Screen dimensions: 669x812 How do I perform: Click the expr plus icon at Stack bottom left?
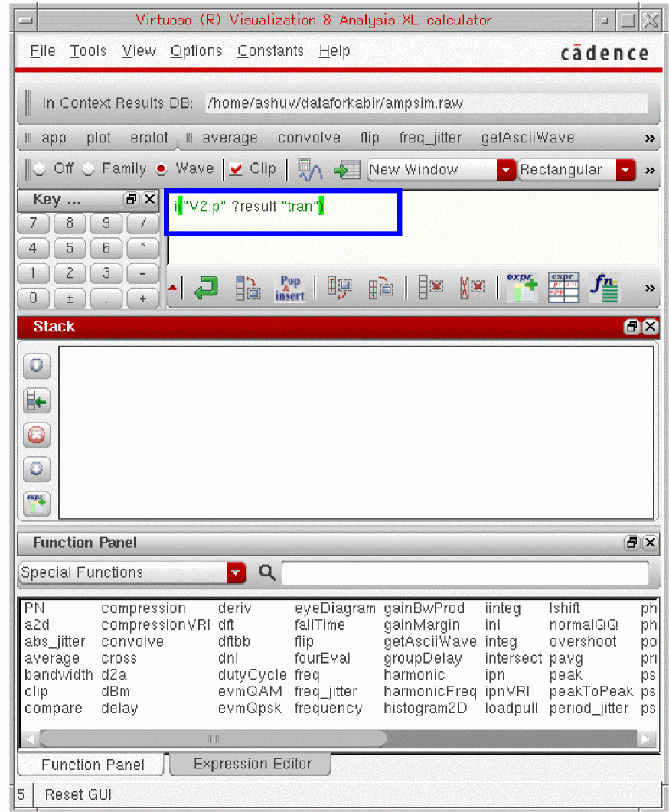point(36,504)
